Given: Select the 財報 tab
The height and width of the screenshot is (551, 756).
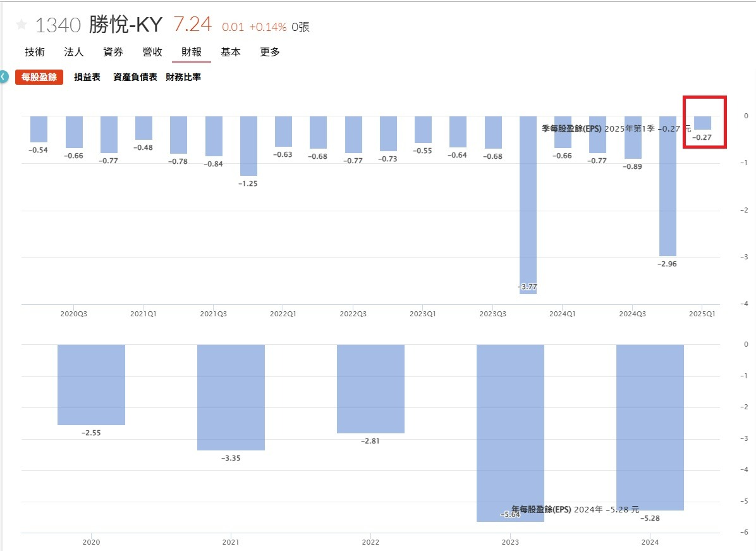Looking at the screenshot, I should point(192,52).
